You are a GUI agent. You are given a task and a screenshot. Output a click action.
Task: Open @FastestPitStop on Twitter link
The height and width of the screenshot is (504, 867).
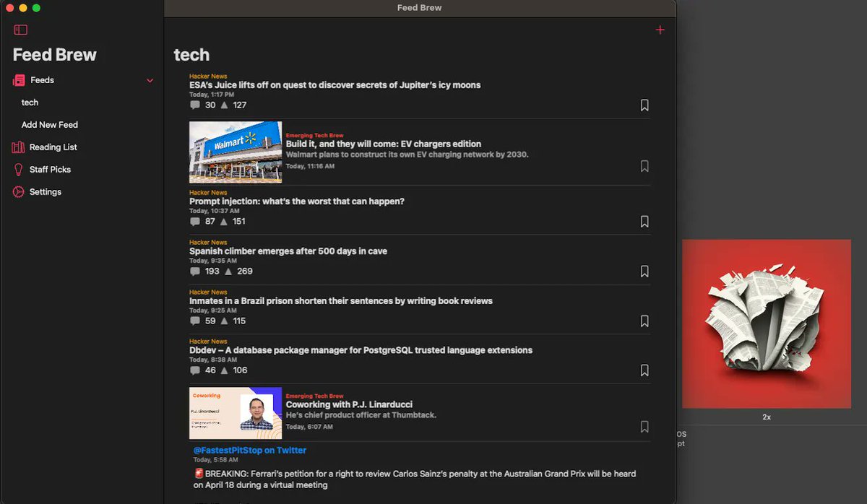point(250,450)
